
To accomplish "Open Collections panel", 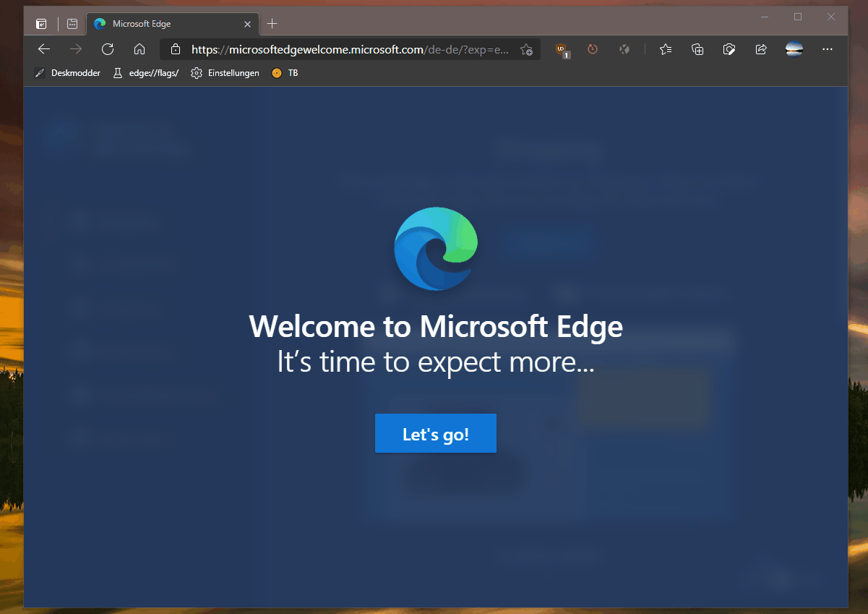I will tap(697, 49).
